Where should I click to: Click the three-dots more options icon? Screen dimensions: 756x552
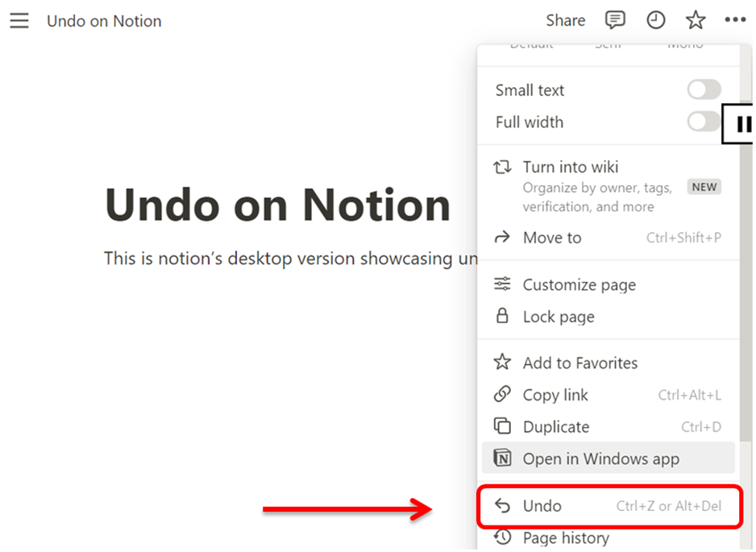tap(735, 20)
